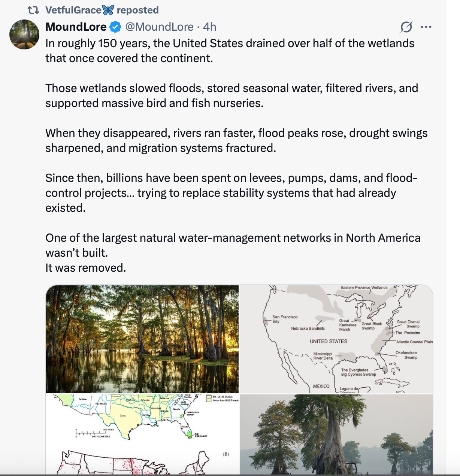Open the VetfulGrace reposter profile link
The width and height of the screenshot is (460, 476).
click(73, 10)
